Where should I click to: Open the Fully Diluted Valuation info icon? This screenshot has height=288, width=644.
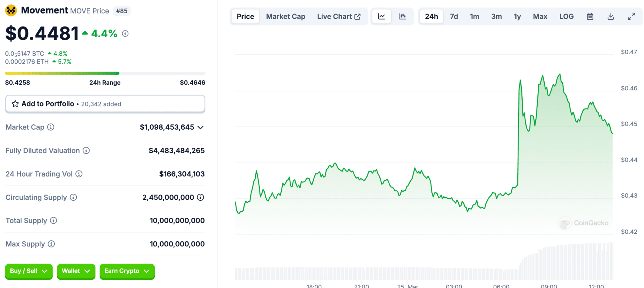tap(86, 150)
